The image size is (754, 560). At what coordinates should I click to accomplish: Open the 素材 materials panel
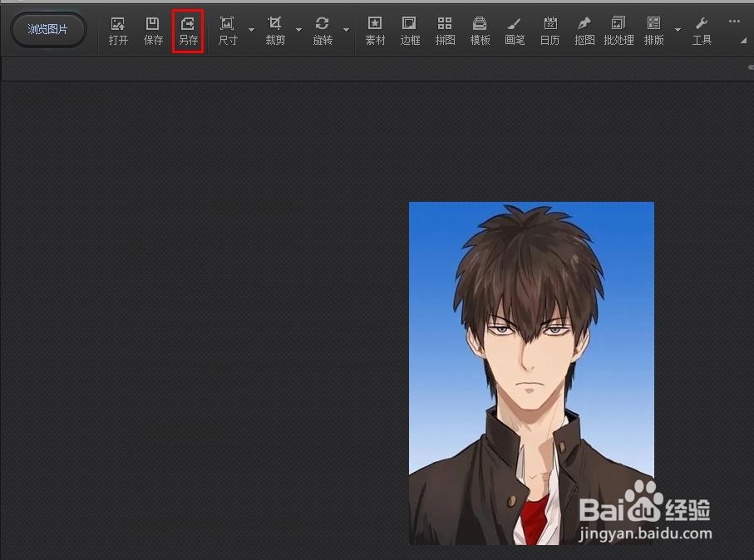tap(375, 31)
